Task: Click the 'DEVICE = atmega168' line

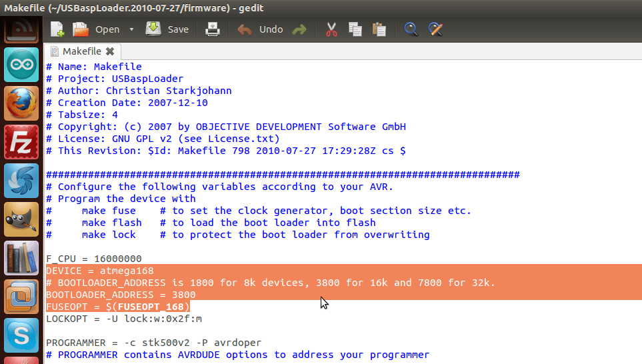Action: [100, 271]
